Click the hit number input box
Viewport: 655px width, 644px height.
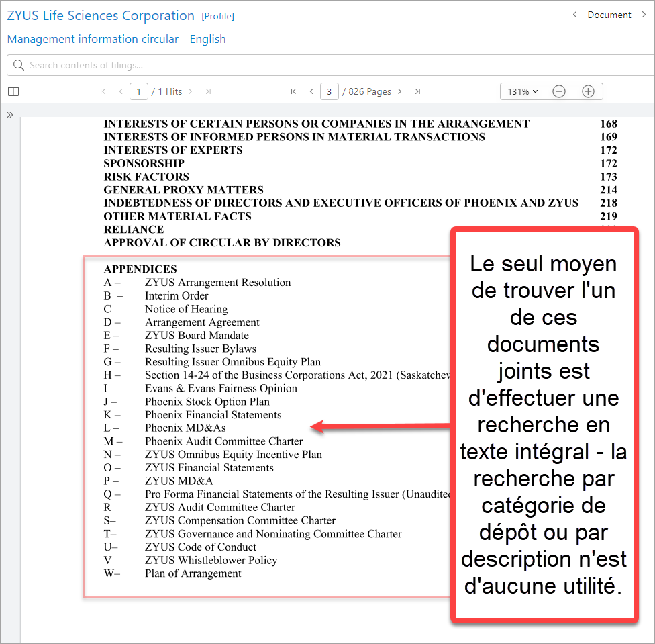point(139,91)
